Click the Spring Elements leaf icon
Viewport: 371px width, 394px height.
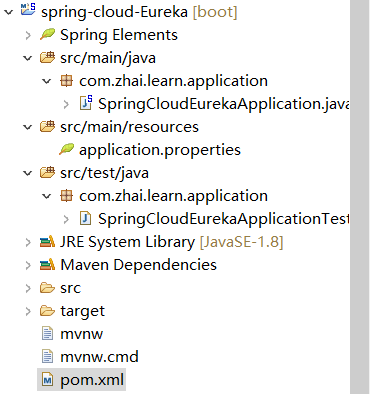pos(47,34)
